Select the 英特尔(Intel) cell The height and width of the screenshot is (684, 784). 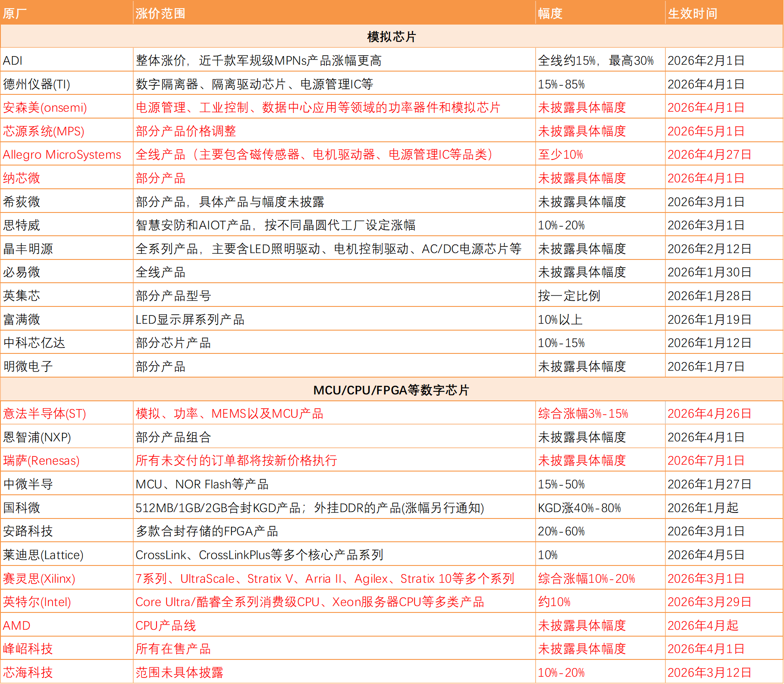tap(37, 602)
